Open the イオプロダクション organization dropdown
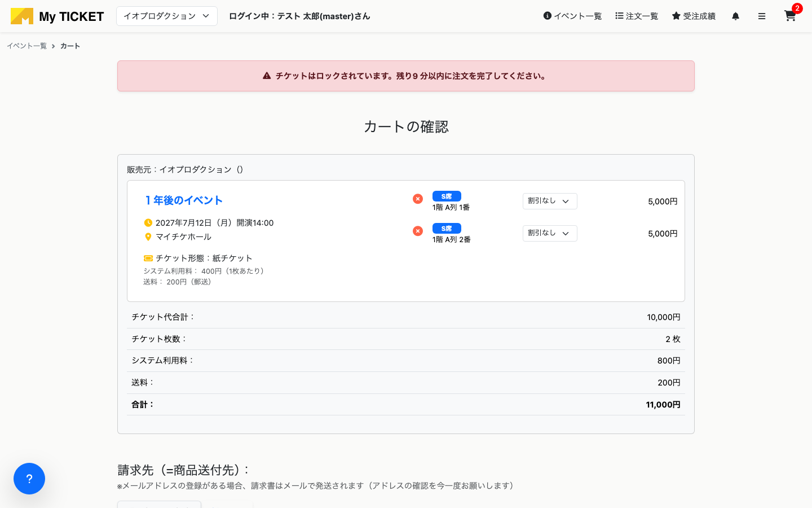Viewport: 812px width, 508px height. (167, 16)
